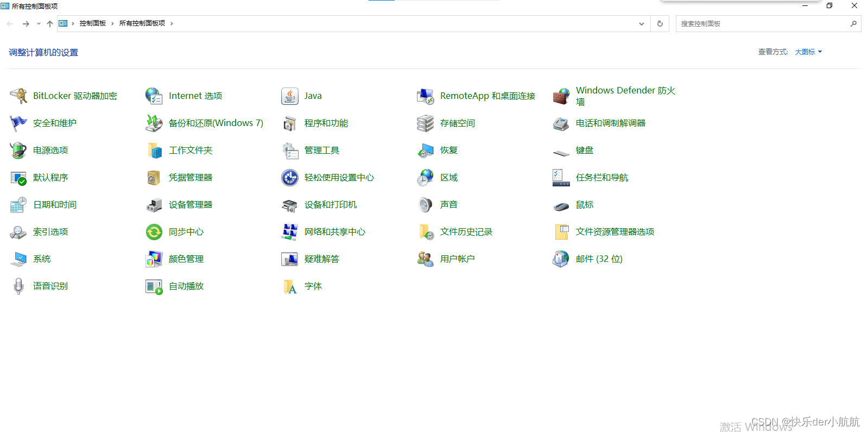
Task: Open the 电源选项 battery icon
Action: (x=18, y=151)
